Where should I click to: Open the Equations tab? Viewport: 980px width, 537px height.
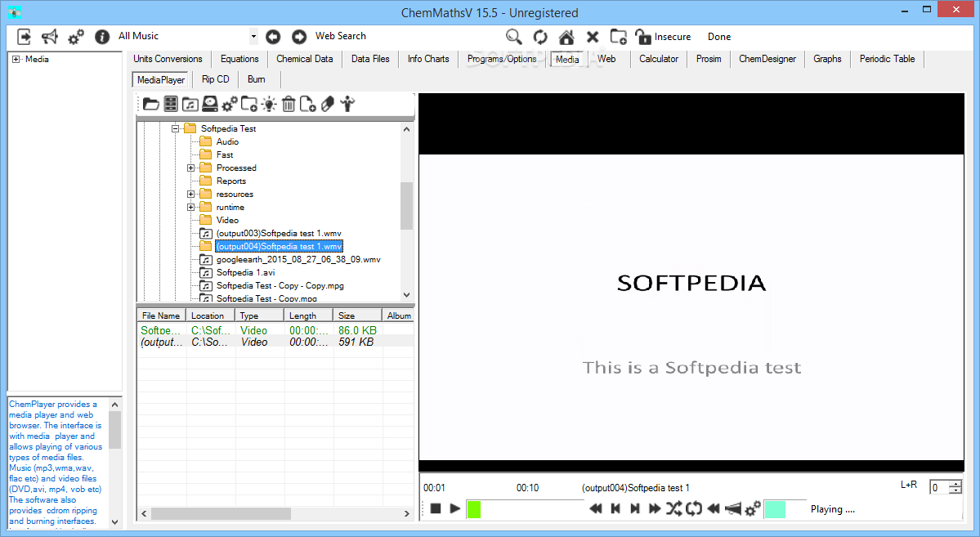239,59
